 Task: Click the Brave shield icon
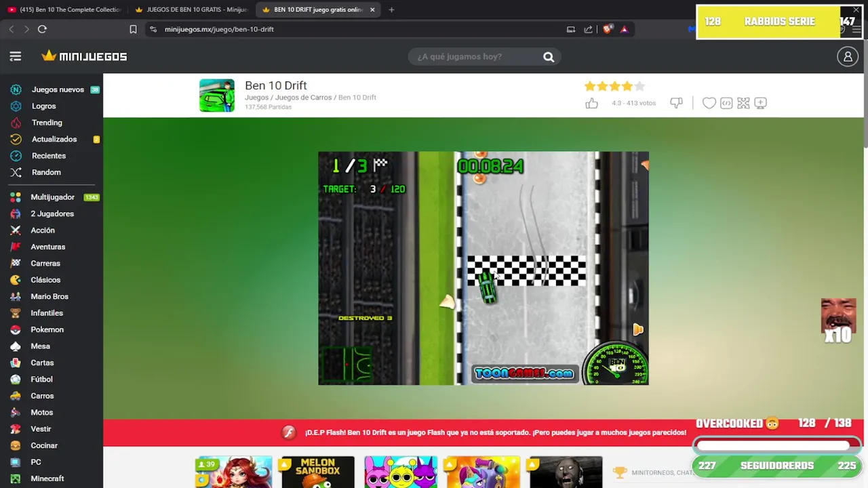(x=608, y=29)
